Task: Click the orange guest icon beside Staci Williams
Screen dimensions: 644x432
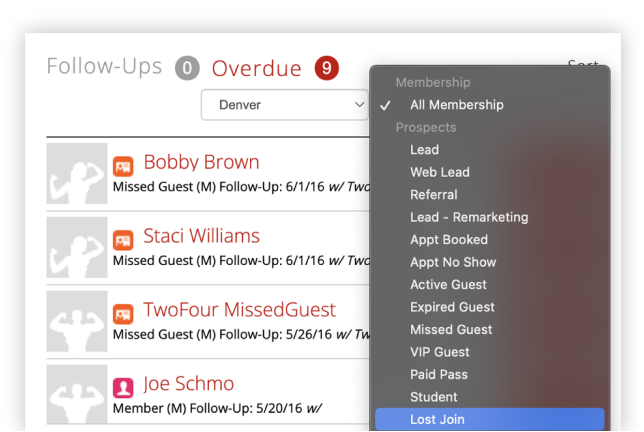Action: click(123, 240)
